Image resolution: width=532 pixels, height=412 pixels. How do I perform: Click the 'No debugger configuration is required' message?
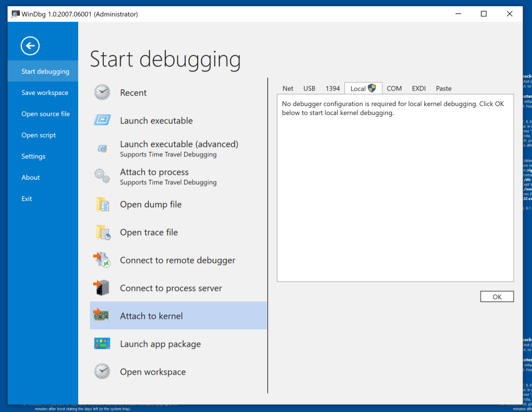tap(393, 108)
